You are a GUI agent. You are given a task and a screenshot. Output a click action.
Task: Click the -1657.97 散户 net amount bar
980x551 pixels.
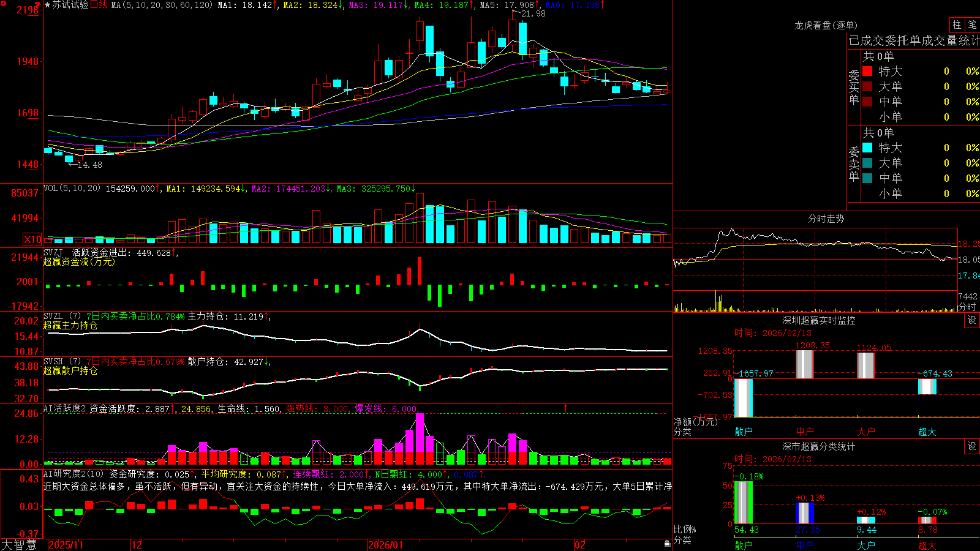[744, 398]
